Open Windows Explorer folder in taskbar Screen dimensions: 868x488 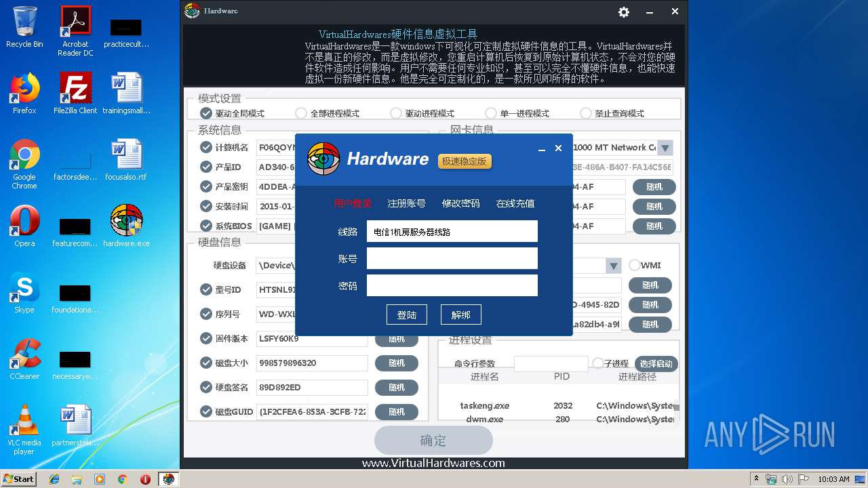click(77, 479)
